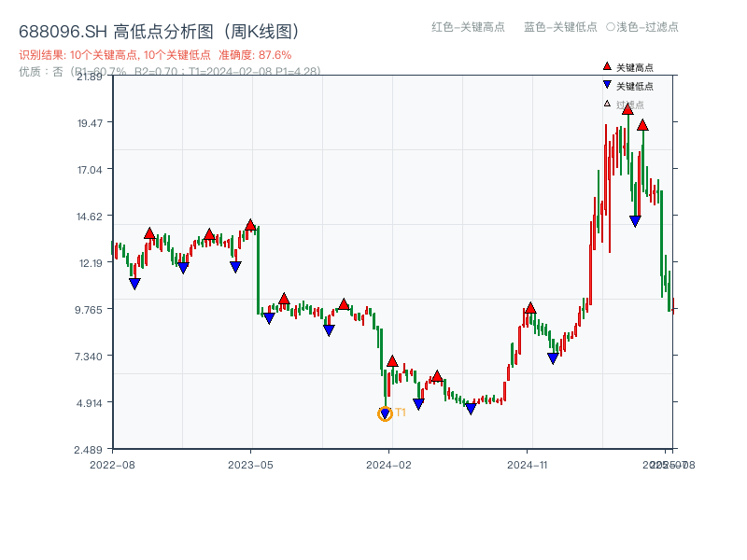The image size is (747, 560).
Task: Click the red triangle marker at the highest peak
Action: coord(628,108)
